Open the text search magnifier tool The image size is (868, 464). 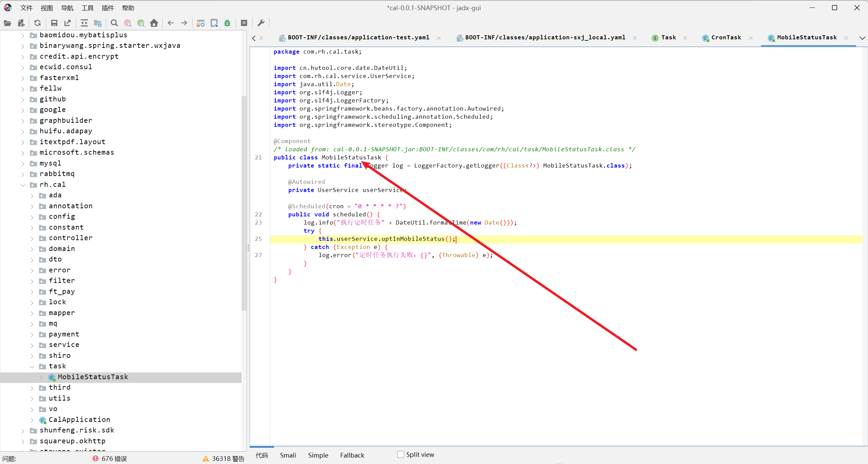click(x=114, y=23)
